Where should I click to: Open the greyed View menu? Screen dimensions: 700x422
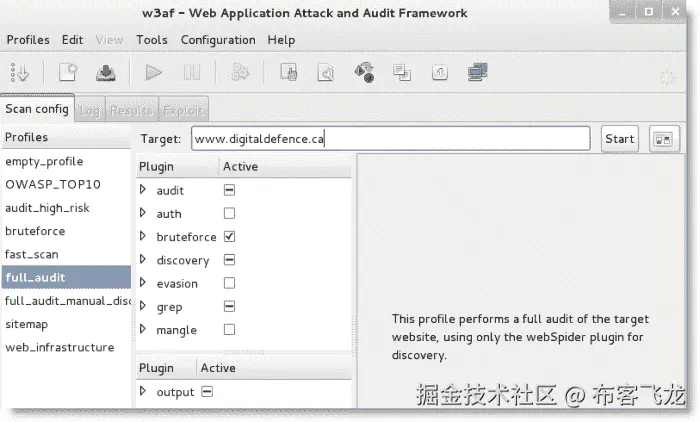tap(109, 40)
